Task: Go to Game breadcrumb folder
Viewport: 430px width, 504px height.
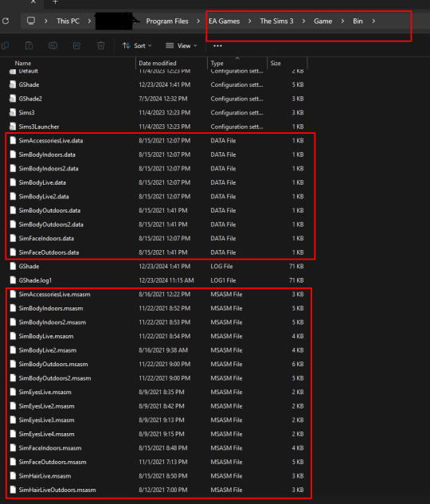Action: 323,21
